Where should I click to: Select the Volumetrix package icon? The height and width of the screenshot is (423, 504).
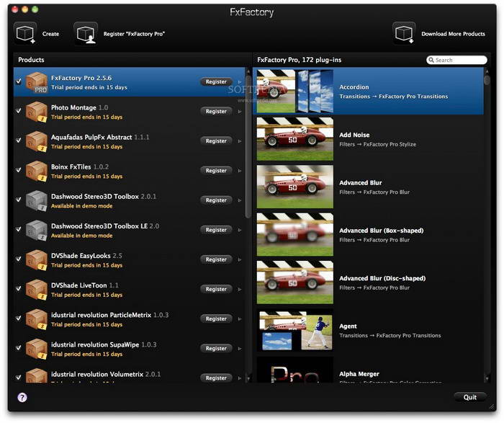(36, 375)
